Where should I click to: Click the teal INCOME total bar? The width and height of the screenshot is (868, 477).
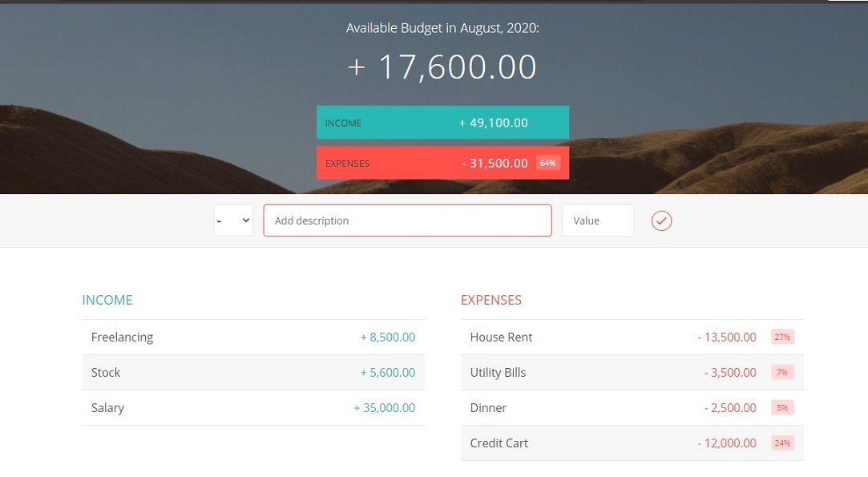pyautogui.click(x=443, y=123)
